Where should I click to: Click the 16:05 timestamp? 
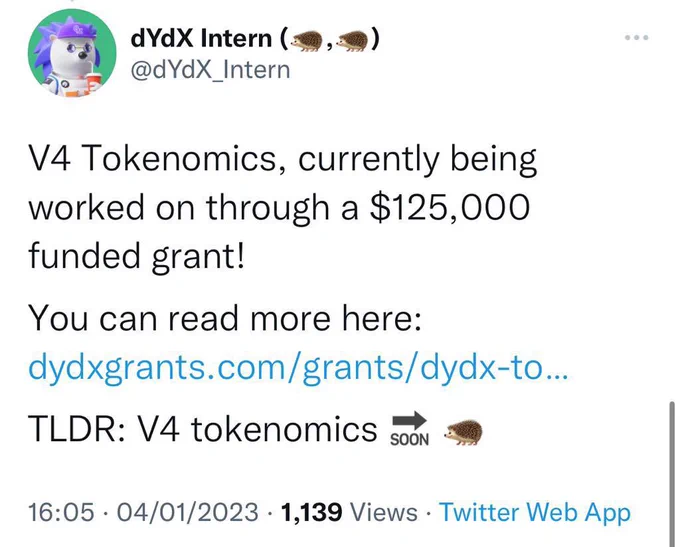pyautogui.click(x=61, y=512)
